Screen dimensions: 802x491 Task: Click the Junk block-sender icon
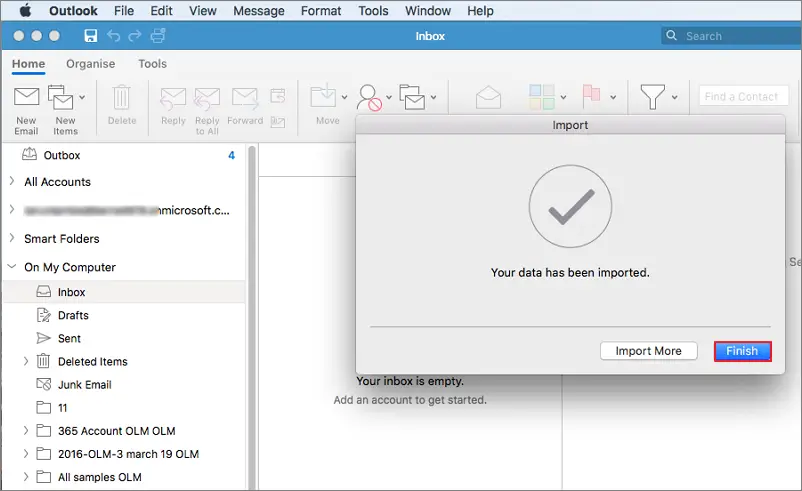click(x=369, y=97)
